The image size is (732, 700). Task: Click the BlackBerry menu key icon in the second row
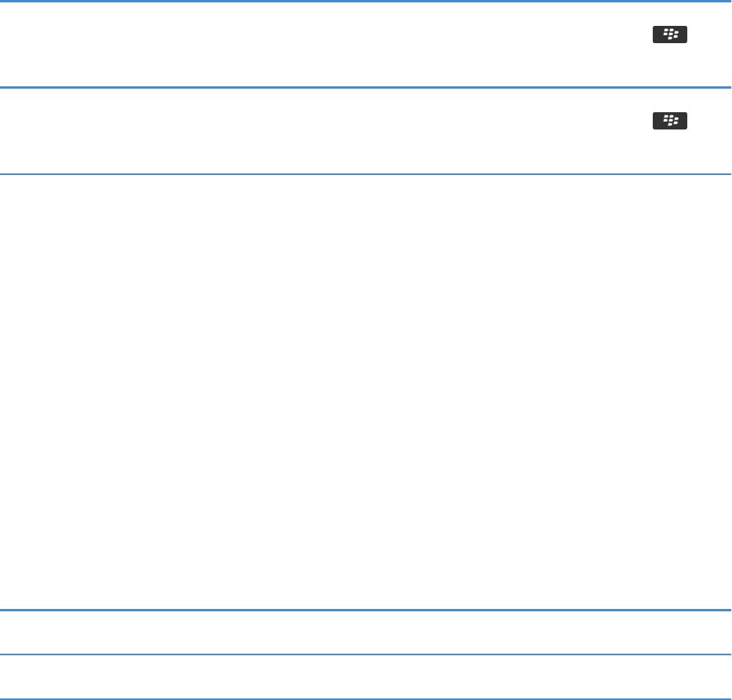tap(670, 121)
